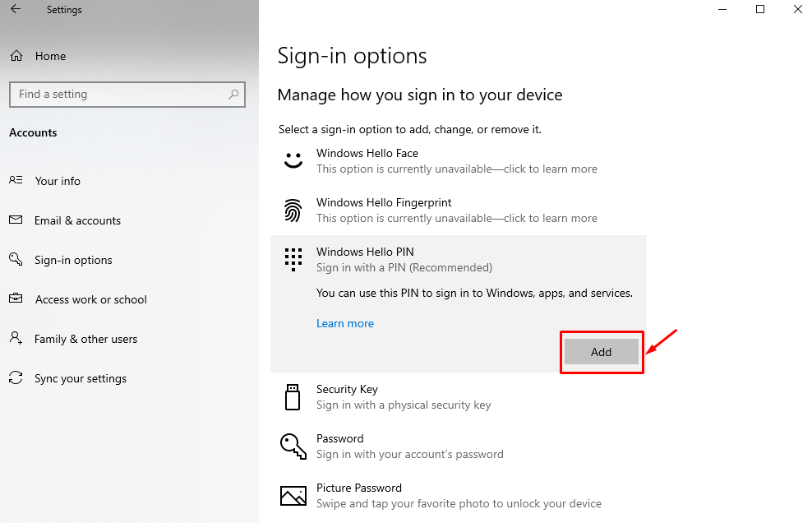The width and height of the screenshot is (812, 523).
Task: Click the Windows Hello Fingerprint icon
Action: click(x=293, y=210)
